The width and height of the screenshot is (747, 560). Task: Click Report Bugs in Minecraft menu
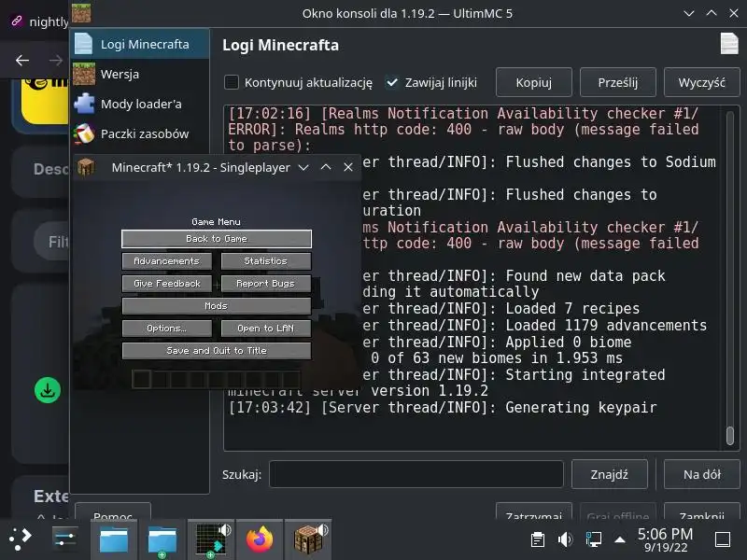266,284
